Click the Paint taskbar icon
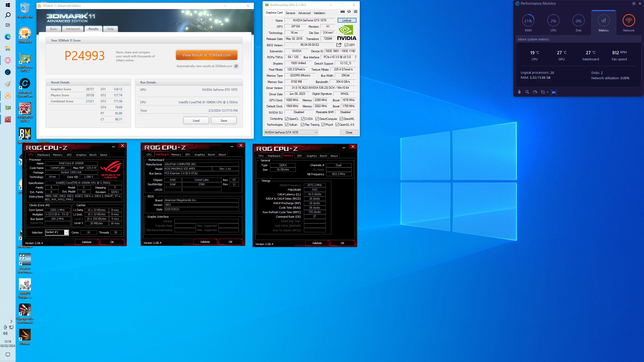Image resolution: width=644 pixels, height=362 pixels. click(x=8, y=84)
